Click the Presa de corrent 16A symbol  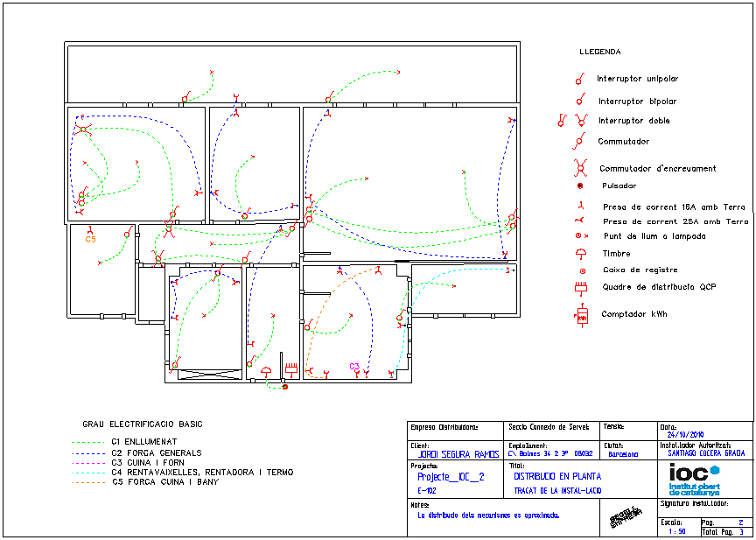click(x=579, y=207)
